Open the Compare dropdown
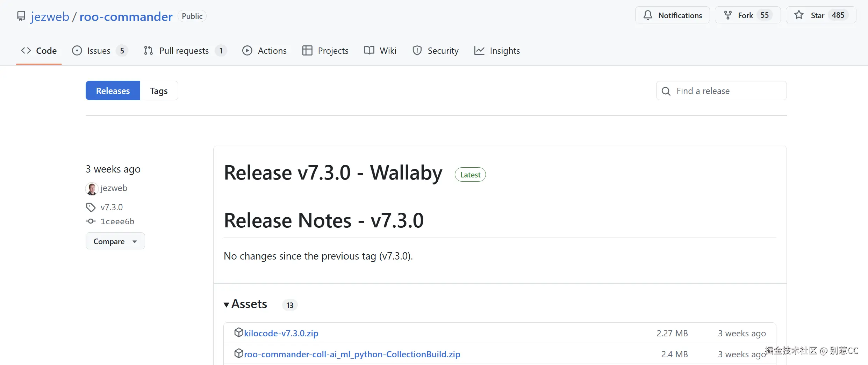Image resolution: width=868 pixels, height=365 pixels. point(115,241)
